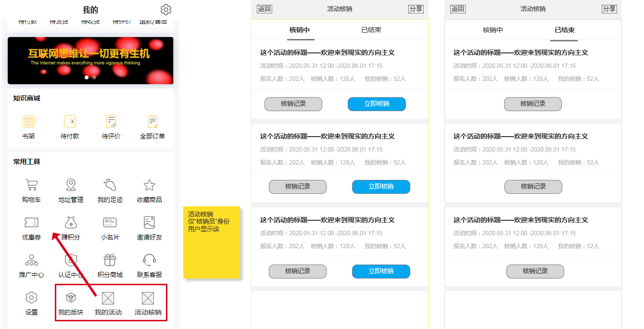
Task: Switch to 核销中 tab in right screen
Action: (493, 30)
